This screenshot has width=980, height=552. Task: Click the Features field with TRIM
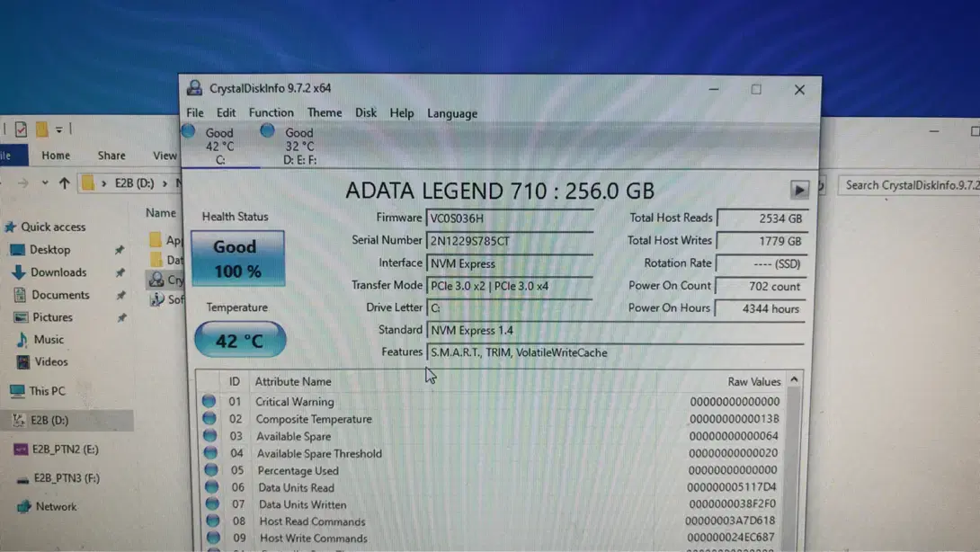pyautogui.click(x=615, y=352)
